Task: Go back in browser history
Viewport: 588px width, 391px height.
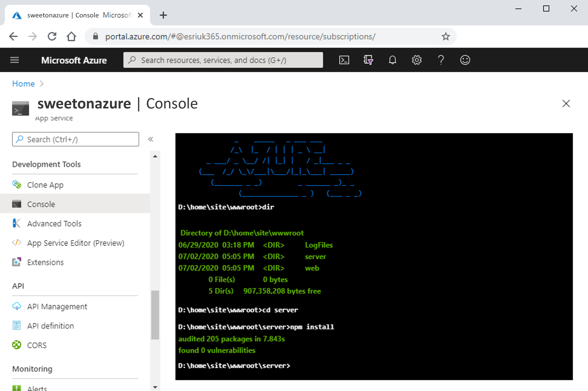Action: tap(13, 37)
